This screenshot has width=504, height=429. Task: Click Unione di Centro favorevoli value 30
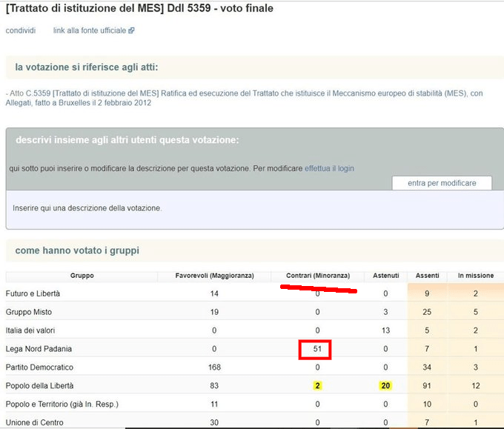point(214,422)
